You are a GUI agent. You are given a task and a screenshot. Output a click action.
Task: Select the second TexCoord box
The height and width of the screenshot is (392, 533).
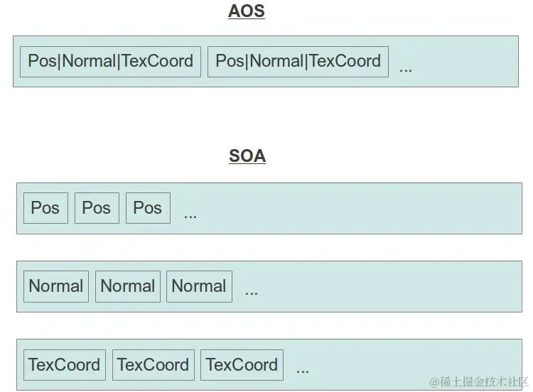click(154, 365)
